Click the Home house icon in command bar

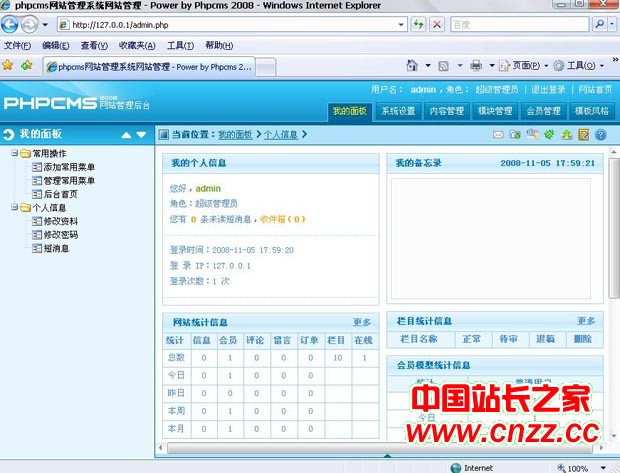point(412,66)
